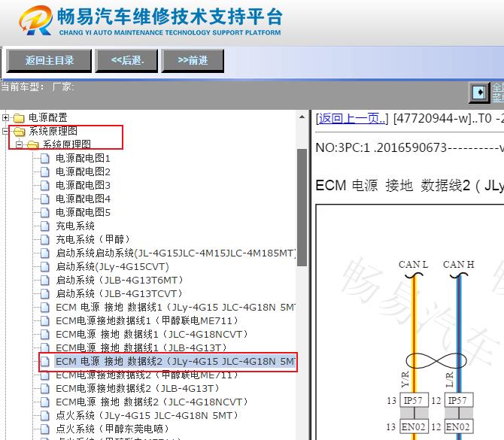Open the 电源配电图4 tree item

(x=83, y=199)
